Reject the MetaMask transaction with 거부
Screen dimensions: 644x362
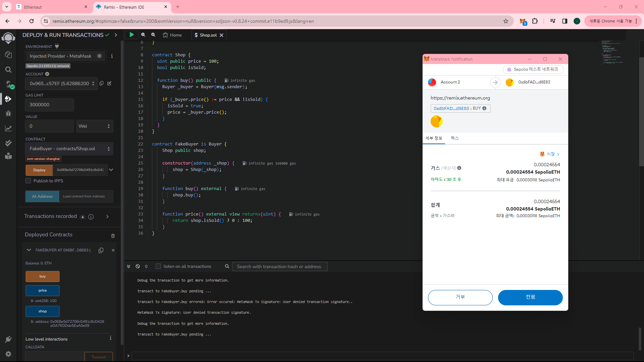tap(460, 298)
